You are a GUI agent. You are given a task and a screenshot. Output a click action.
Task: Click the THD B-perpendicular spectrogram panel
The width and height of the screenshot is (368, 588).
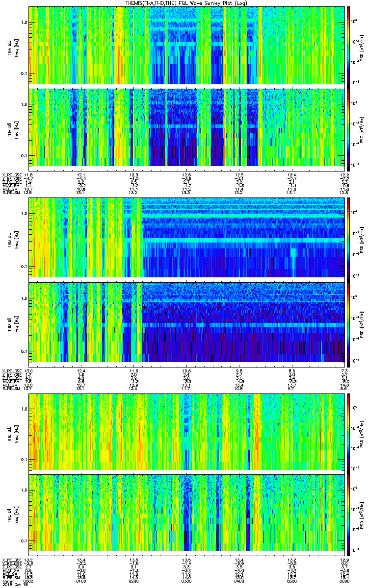[x=186, y=238]
